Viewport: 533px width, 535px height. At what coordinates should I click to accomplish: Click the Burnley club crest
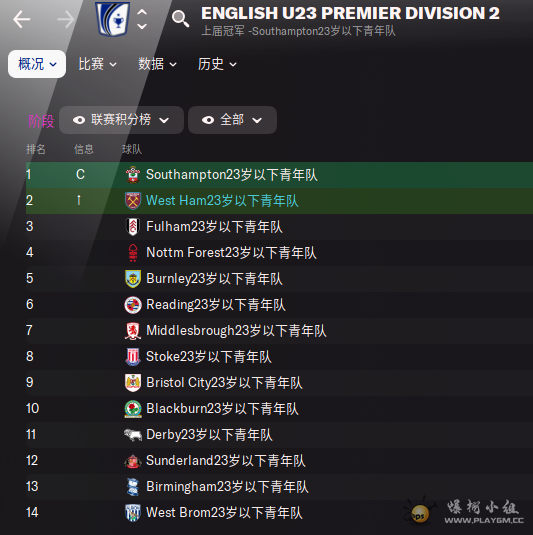point(133,279)
